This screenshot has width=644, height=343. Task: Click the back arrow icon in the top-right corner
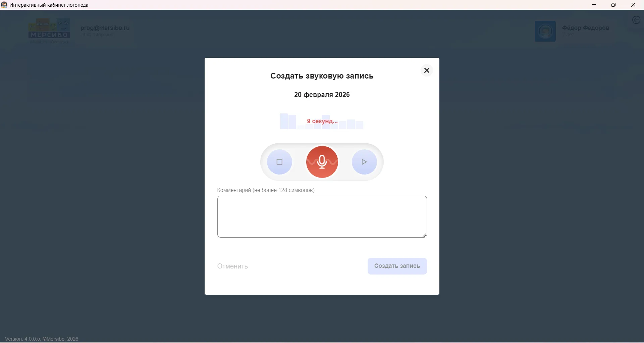coord(636,20)
